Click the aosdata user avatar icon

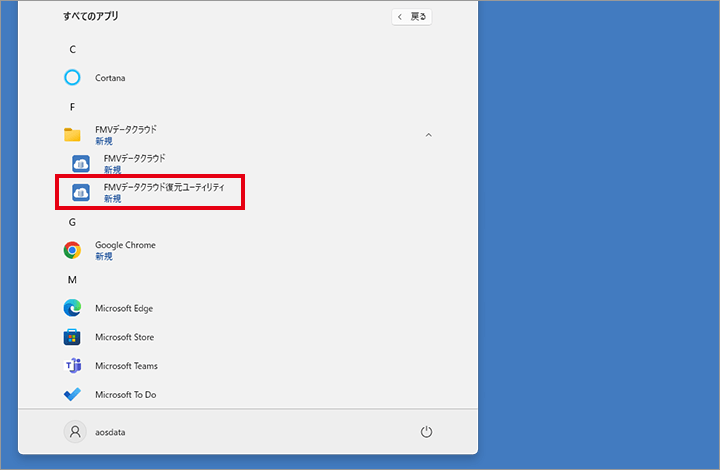pyautogui.click(x=74, y=432)
